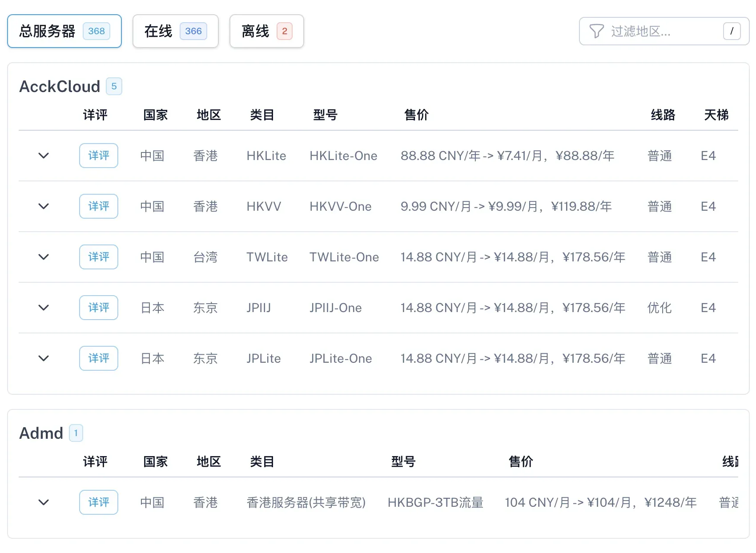Select the 总服务器 368 tab
The height and width of the screenshot is (553, 756).
[x=64, y=31]
